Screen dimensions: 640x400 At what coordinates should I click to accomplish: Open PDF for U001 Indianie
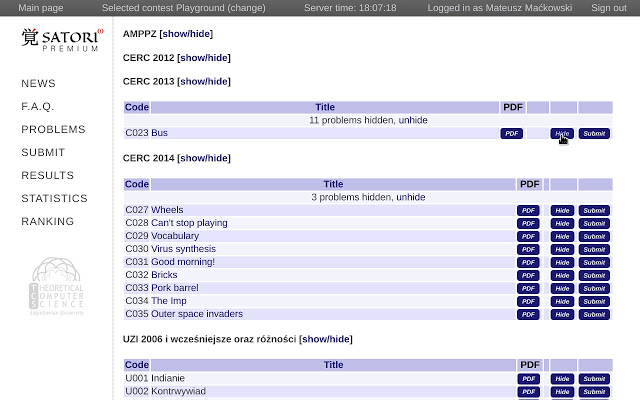coord(528,379)
